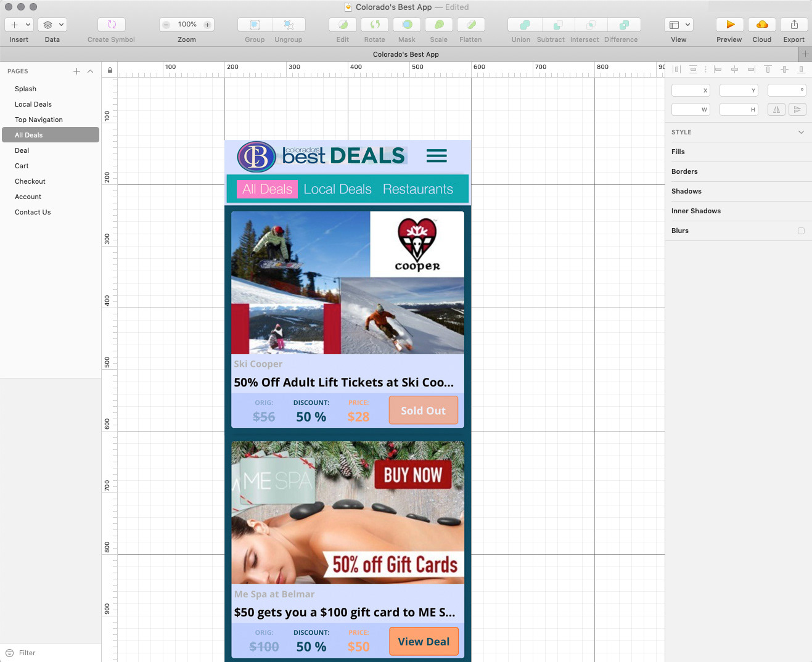Click the Preview play icon
812x662 pixels.
tap(730, 25)
